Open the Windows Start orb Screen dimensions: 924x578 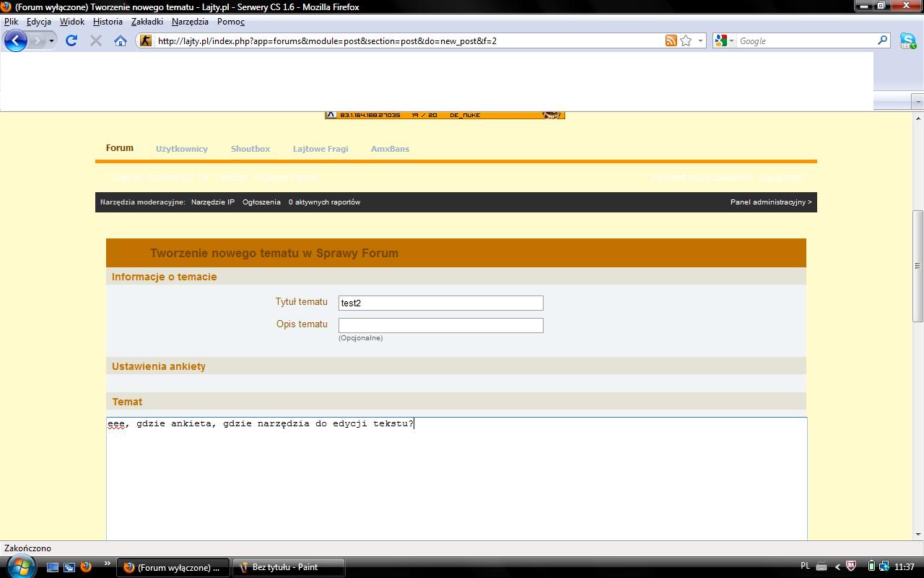[x=19, y=566]
